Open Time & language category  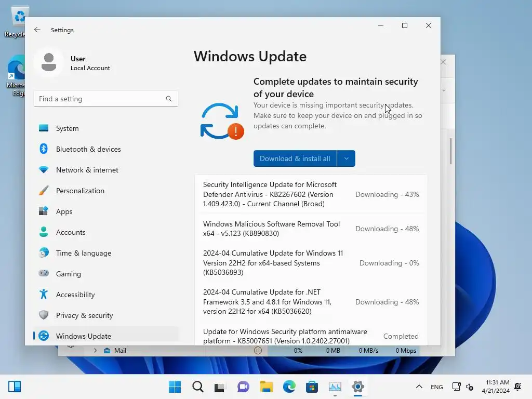106,253
